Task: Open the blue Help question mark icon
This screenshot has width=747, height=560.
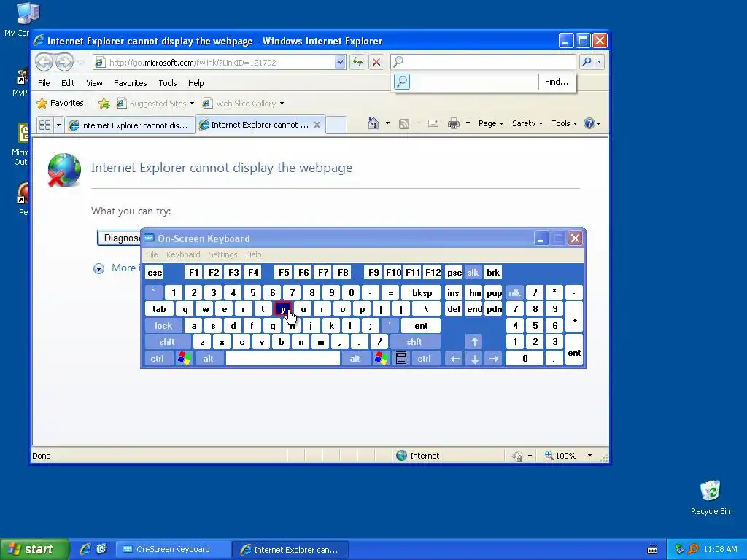Action: point(589,123)
